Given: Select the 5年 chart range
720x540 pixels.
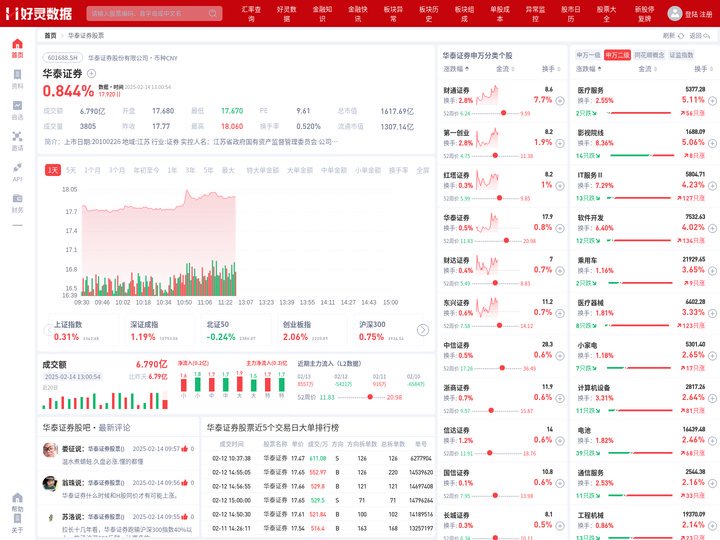Looking at the screenshot, I should click(208, 170).
